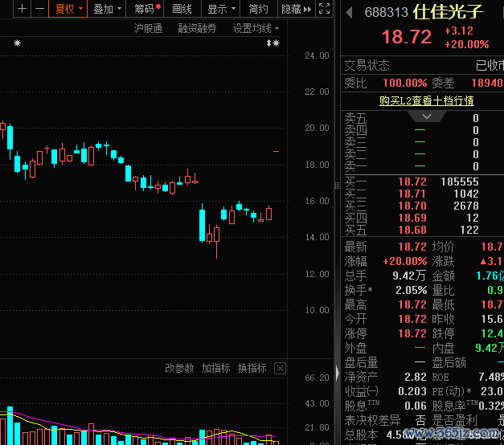Click the 沪股通 label
Screen dimensions: 504x445
[148, 28]
